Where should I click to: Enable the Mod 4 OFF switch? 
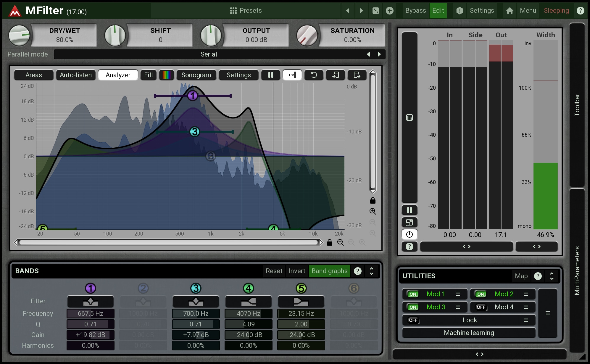click(x=481, y=307)
